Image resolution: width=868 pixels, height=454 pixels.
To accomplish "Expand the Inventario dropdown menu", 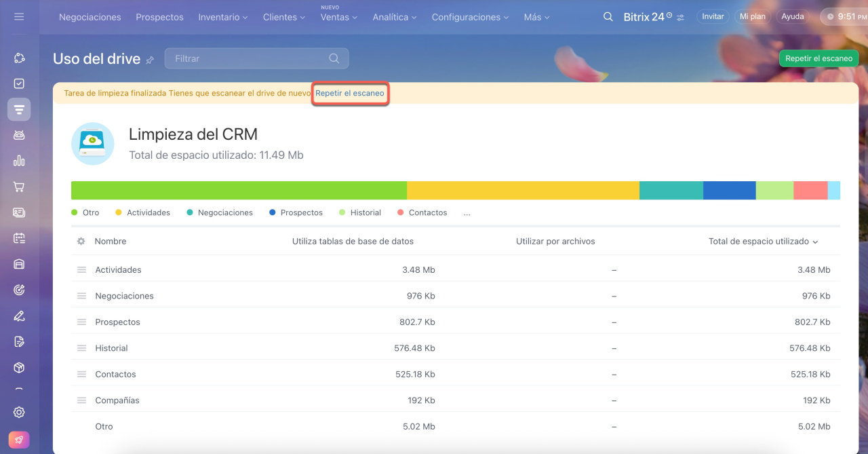I will point(222,17).
